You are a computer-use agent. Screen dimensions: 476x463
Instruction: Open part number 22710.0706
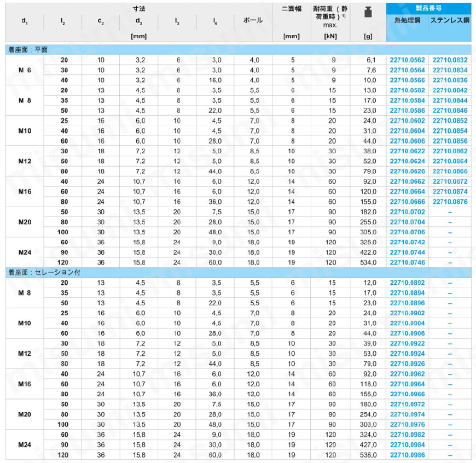point(408,232)
